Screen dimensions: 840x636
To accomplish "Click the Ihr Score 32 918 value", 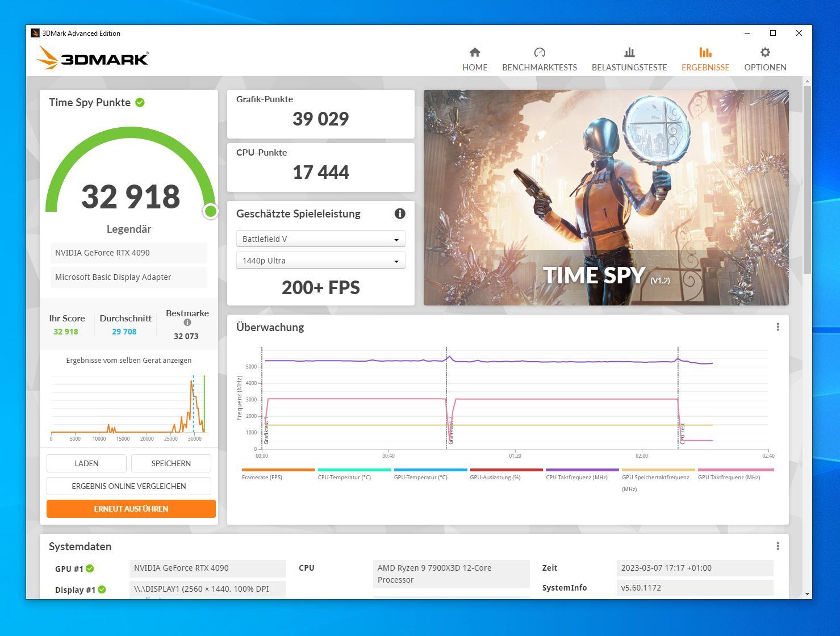I will (x=66, y=332).
